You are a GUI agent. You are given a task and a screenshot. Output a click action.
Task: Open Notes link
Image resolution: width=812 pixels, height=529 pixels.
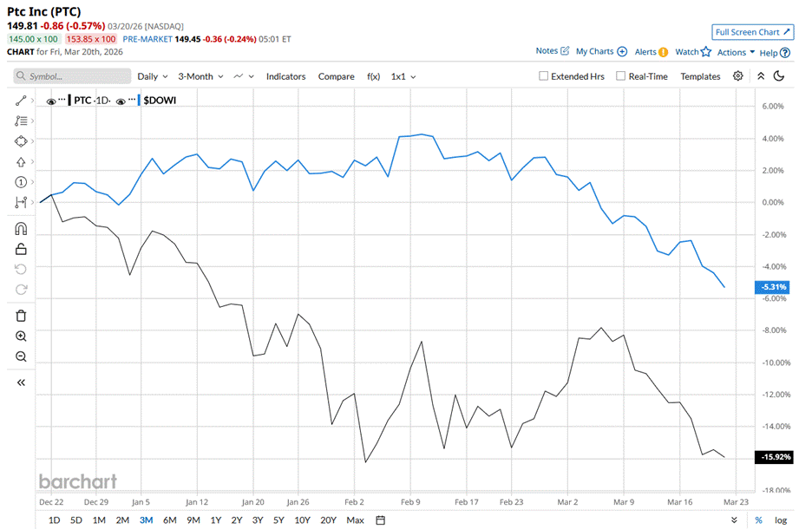pyautogui.click(x=553, y=50)
